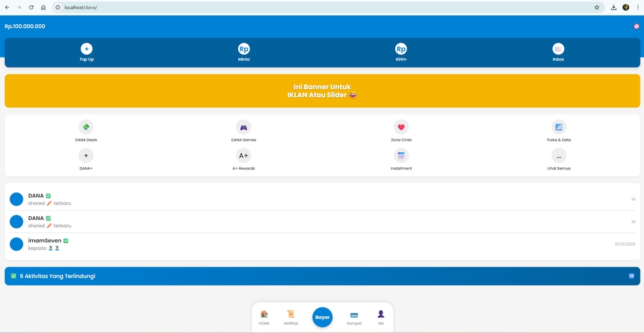Click Lihat Semua three-dots icon
The width and height of the screenshot is (644, 333).
coord(559,156)
